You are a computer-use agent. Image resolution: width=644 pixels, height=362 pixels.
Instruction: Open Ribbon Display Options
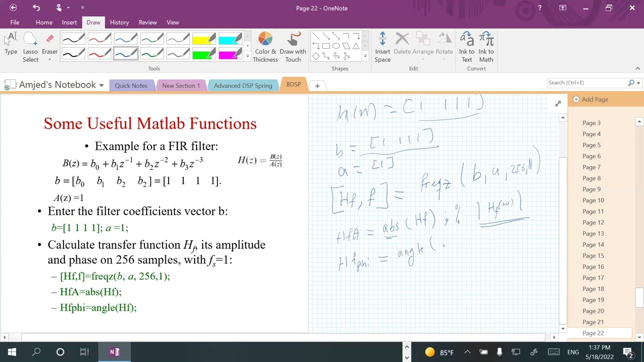click(563, 8)
